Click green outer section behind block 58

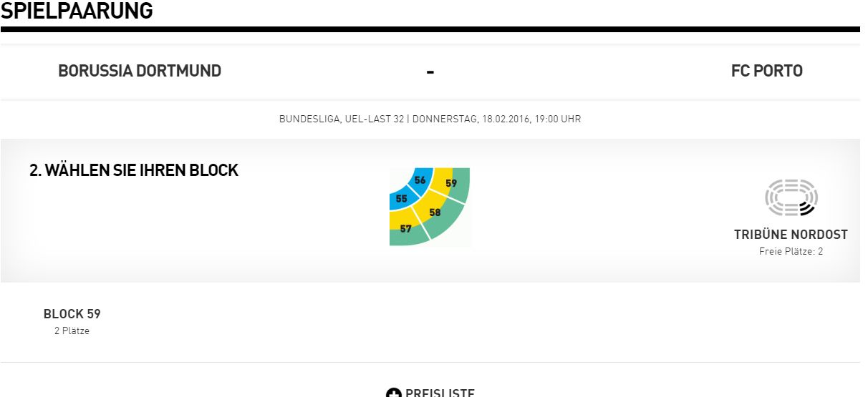click(x=448, y=223)
